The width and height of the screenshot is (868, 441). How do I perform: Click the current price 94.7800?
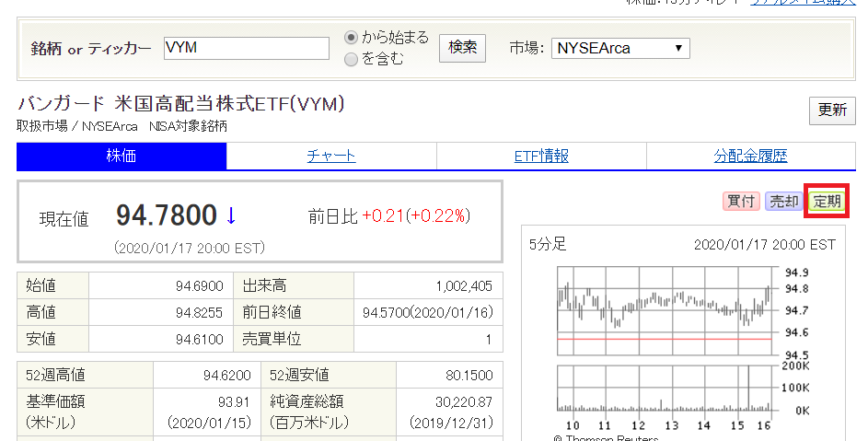[166, 215]
